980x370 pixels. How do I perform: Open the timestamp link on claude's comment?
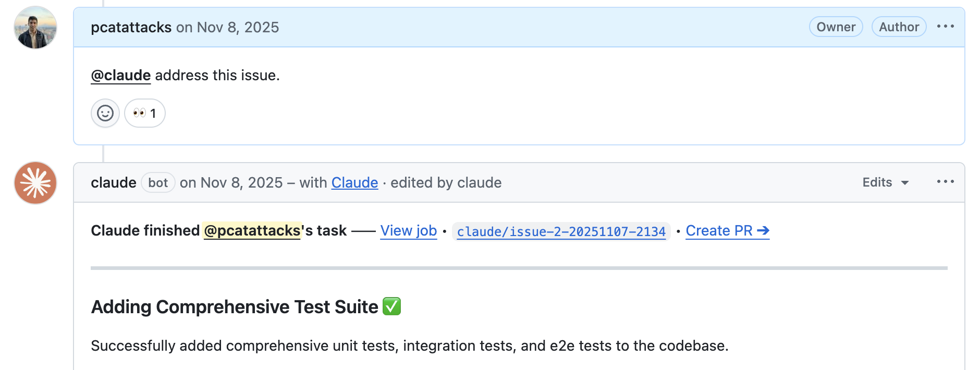coord(231,183)
